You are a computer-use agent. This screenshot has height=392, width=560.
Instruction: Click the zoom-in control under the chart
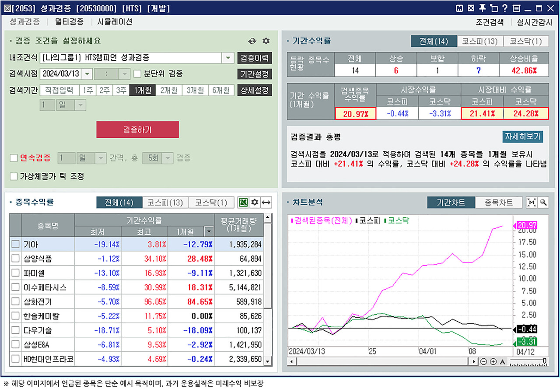pyautogui.click(x=493, y=361)
